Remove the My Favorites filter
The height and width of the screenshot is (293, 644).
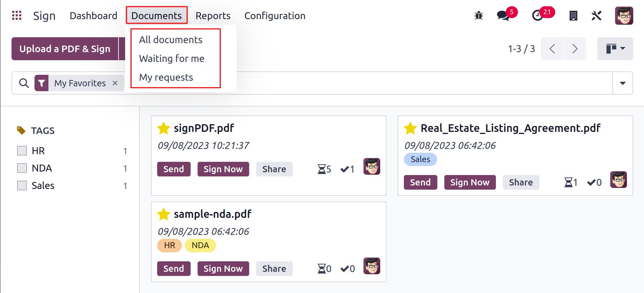tap(115, 83)
